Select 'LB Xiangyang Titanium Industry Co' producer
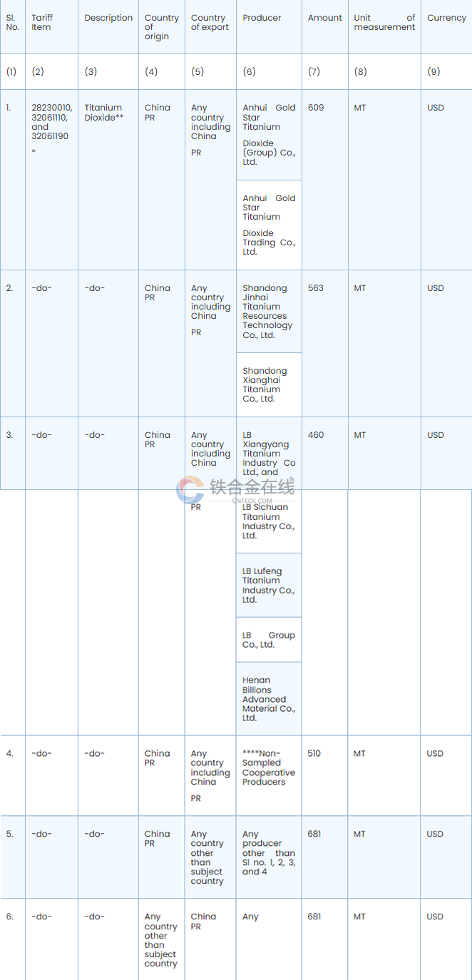Screen dimensions: 472x980 [x=269, y=454]
